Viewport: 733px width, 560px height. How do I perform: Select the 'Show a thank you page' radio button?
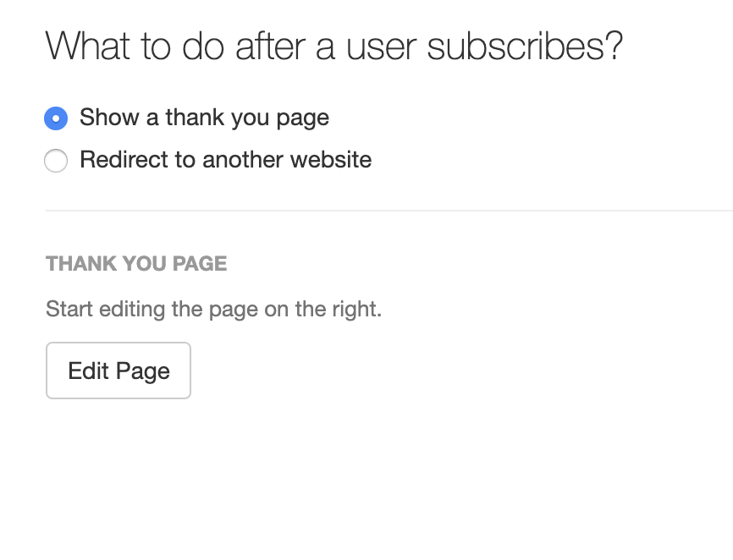[x=55, y=118]
